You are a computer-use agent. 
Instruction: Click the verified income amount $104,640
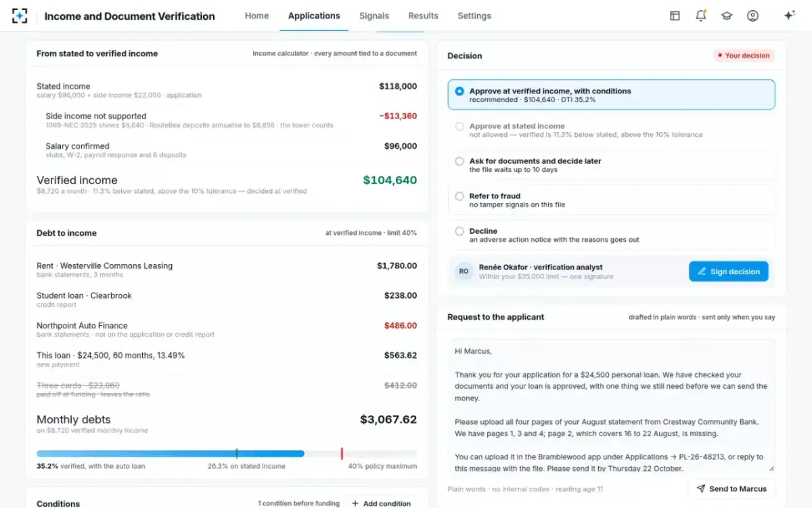(x=390, y=180)
